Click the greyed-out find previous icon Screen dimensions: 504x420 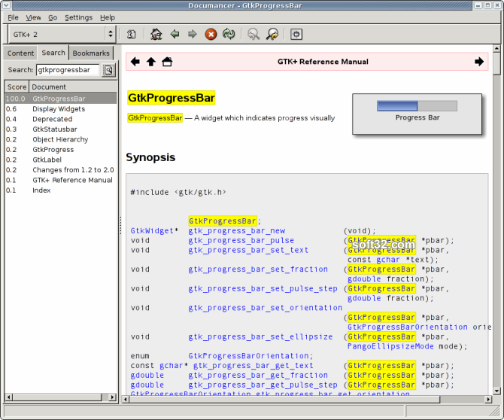254,34
